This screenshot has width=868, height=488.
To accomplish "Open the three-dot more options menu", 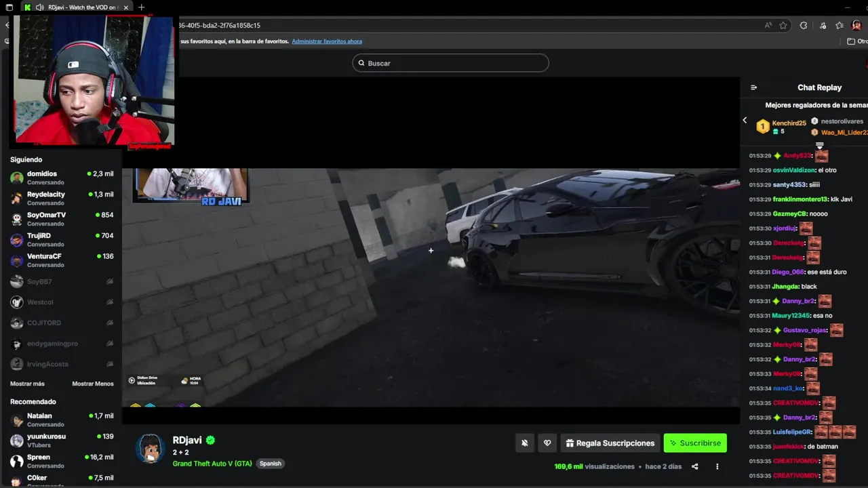I will 717,466.
